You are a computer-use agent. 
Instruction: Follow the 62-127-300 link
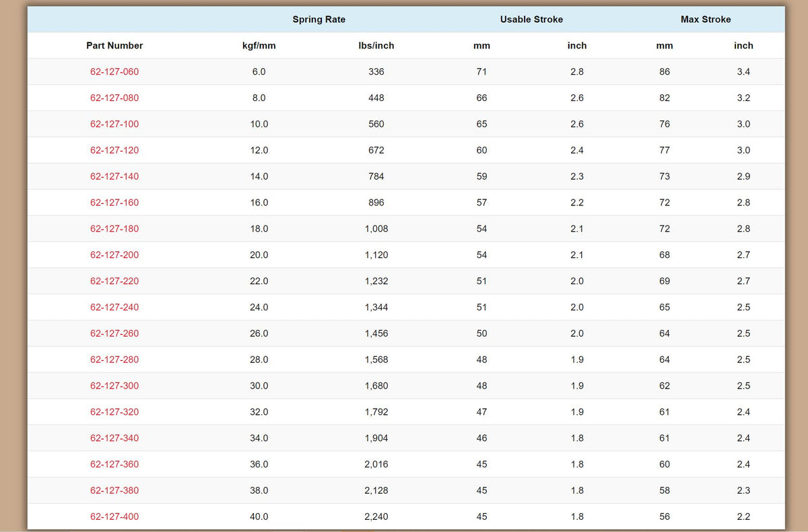[x=114, y=386]
